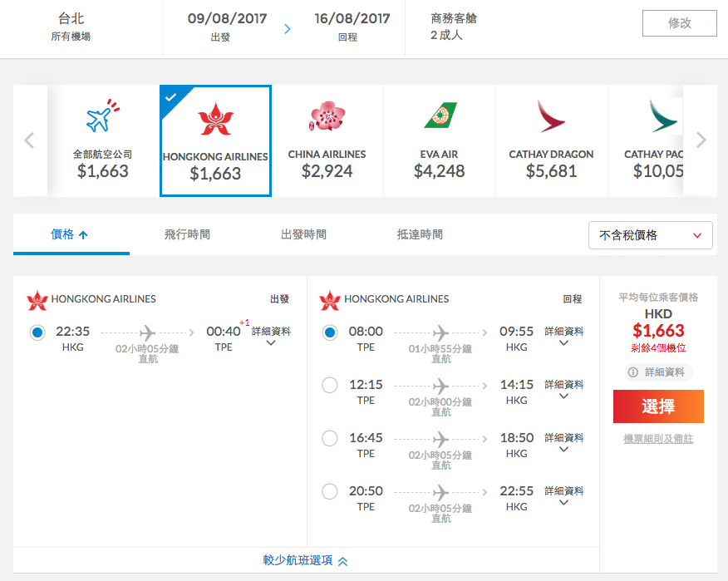Select the 16:45 TPE return flight radio
The image size is (728, 581).
pos(330,438)
